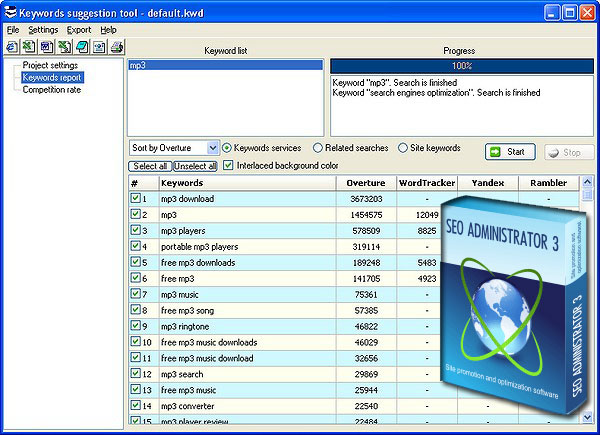The height and width of the screenshot is (435, 600).
Task: Click the Start button
Action: (510, 152)
